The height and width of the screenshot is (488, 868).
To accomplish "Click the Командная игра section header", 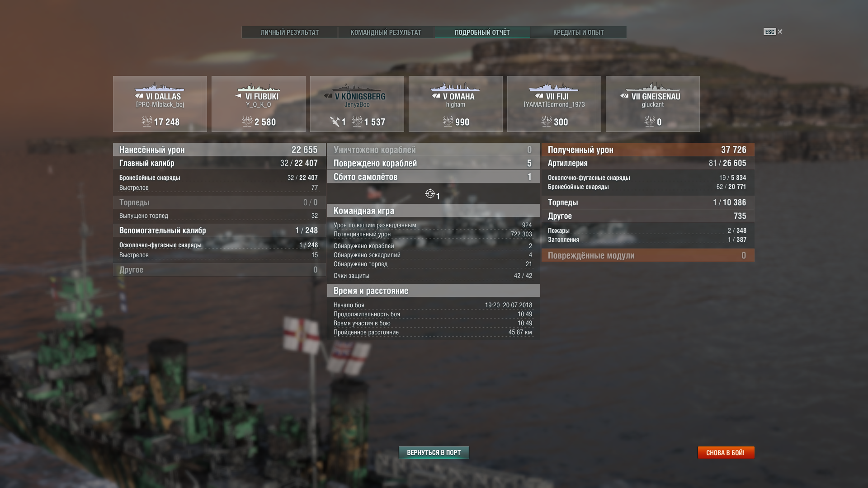I will [x=434, y=211].
